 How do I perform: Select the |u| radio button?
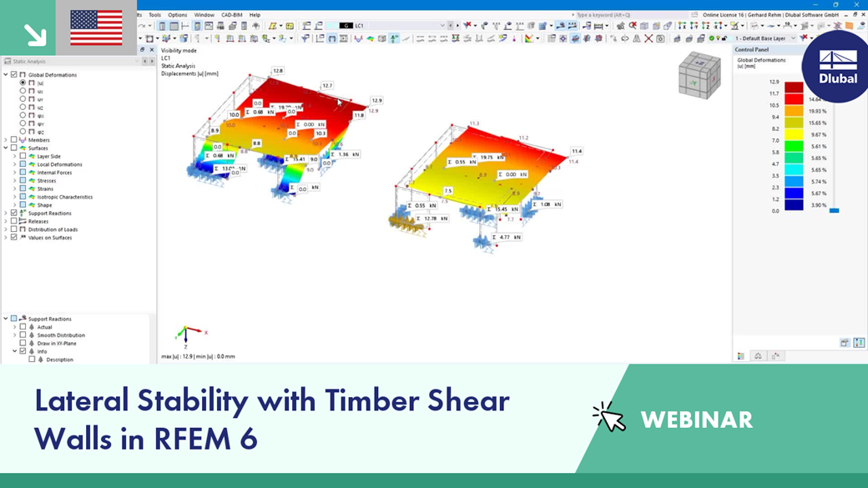point(23,83)
